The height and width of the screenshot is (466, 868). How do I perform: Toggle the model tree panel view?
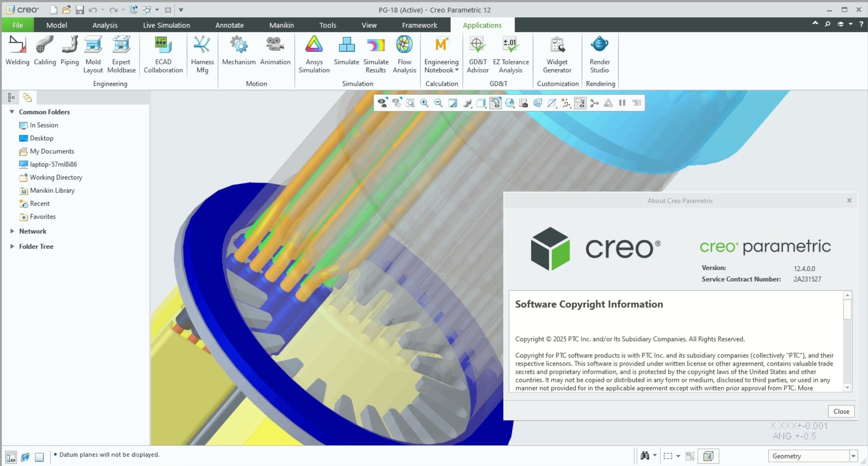pos(11,98)
